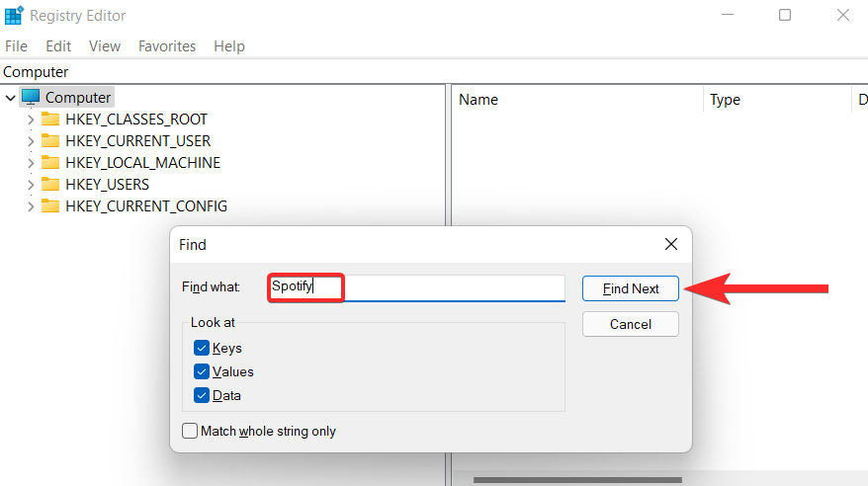Expand HKEY_LOCAL_MACHINE node
The image size is (868, 486).
click(31, 163)
